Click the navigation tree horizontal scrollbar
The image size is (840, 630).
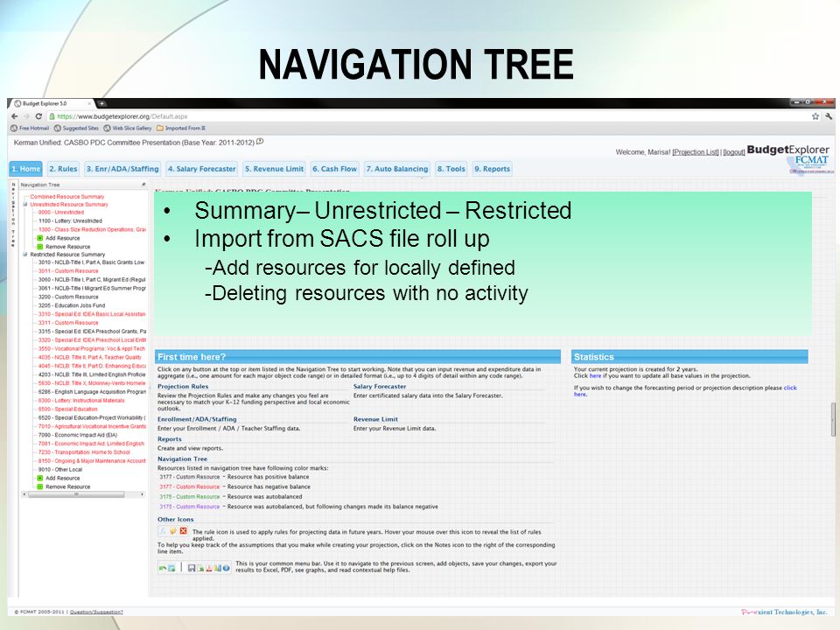(x=76, y=494)
